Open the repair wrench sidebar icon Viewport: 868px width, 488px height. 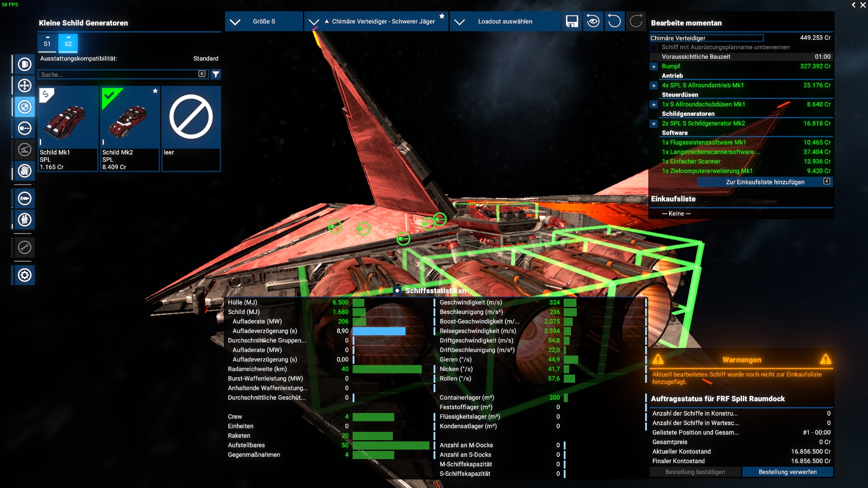(x=24, y=247)
